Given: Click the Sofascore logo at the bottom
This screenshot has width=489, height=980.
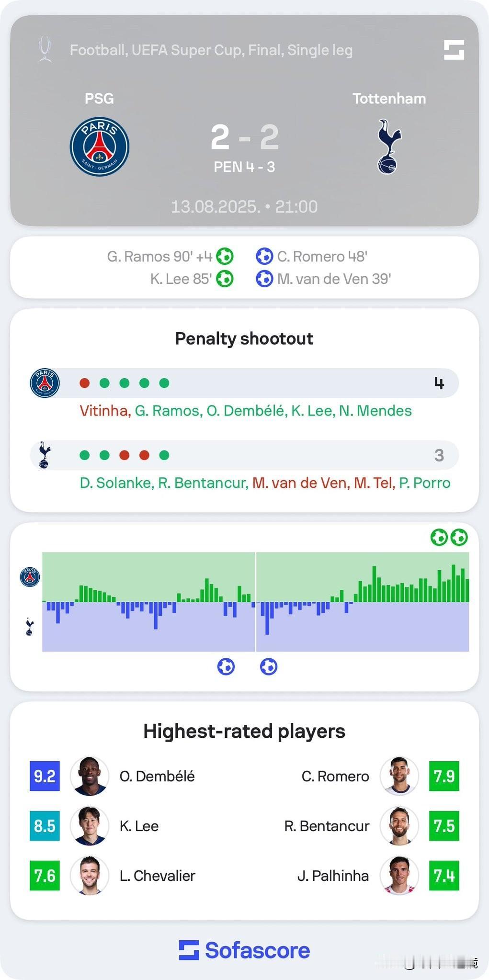Looking at the screenshot, I should (244, 950).
